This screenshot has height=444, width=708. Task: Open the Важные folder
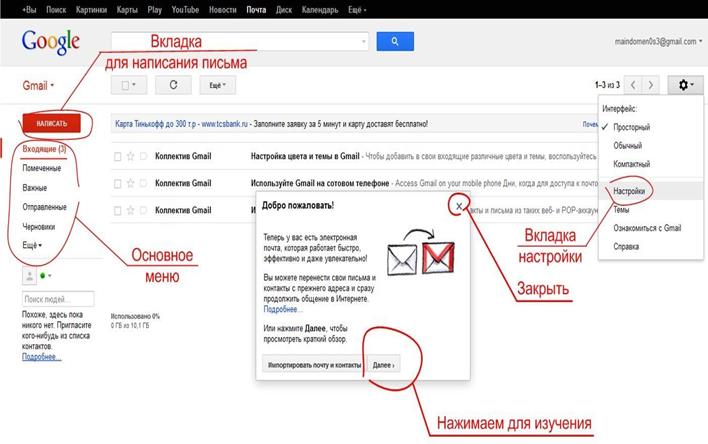(x=35, y=188)
